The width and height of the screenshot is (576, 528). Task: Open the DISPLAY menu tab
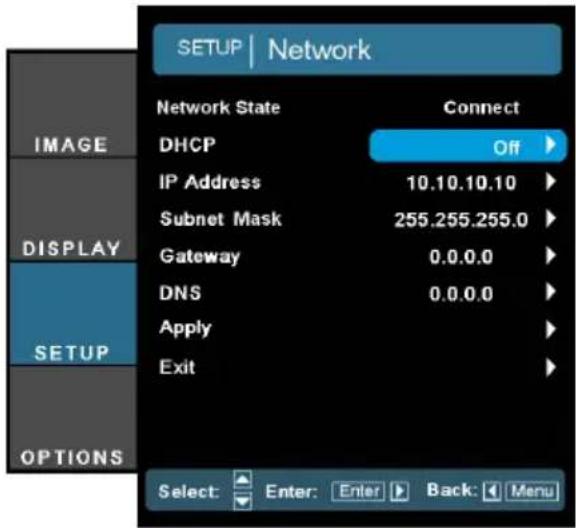(x=72, y=210)
